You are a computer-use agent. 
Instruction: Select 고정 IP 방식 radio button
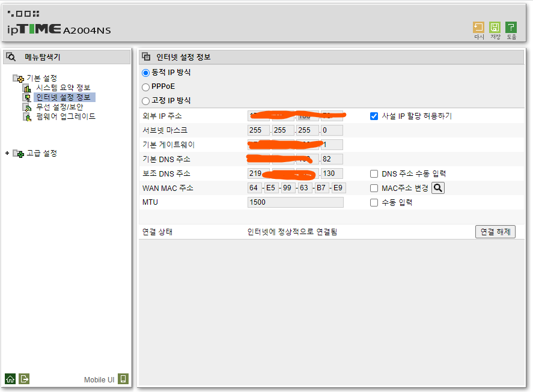tap(146, 101)
